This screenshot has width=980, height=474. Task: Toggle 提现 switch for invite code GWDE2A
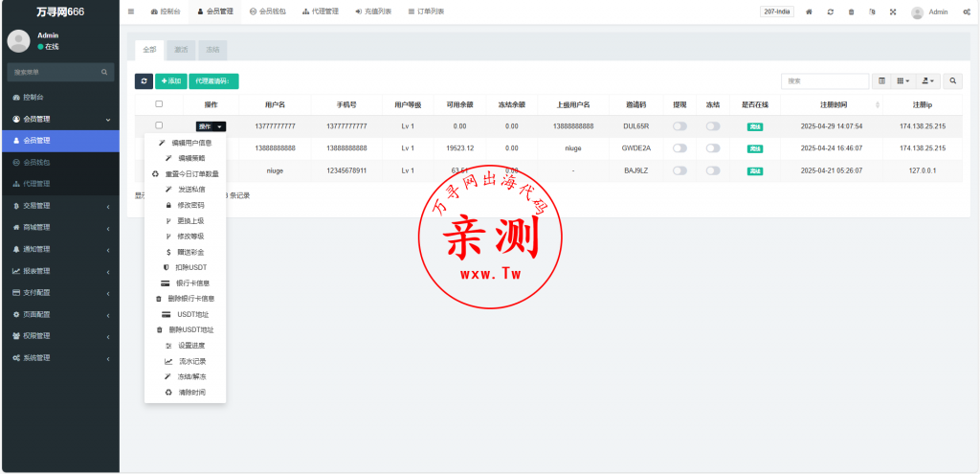coord(679,148)
